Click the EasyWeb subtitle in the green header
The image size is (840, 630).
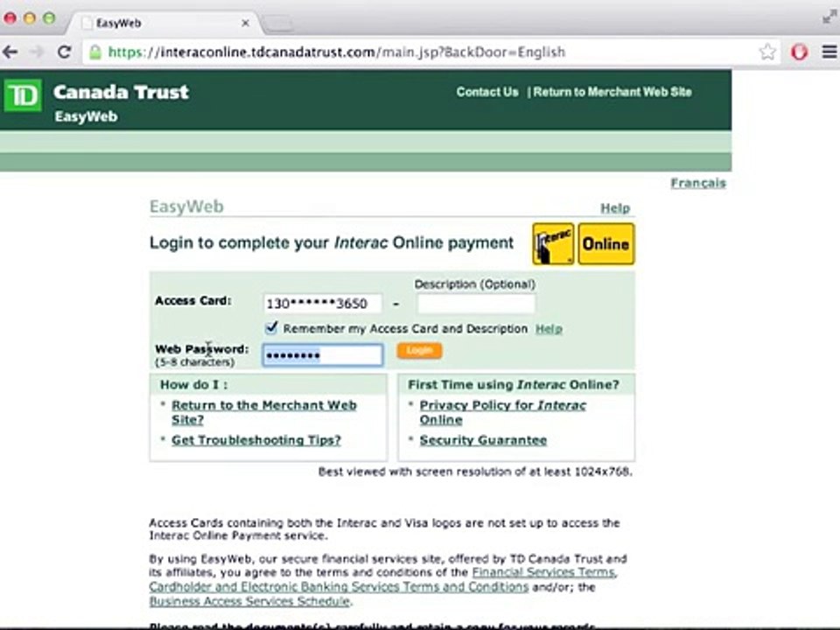(86, 116)
